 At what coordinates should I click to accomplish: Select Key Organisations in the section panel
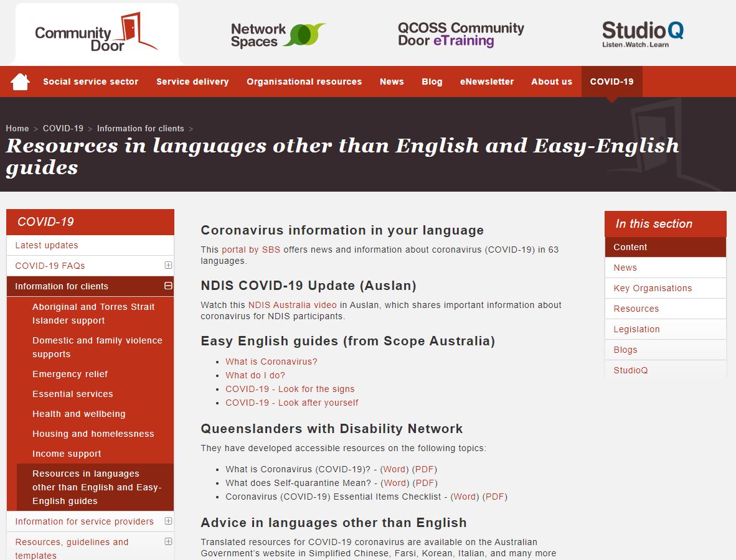pos(665,288)
